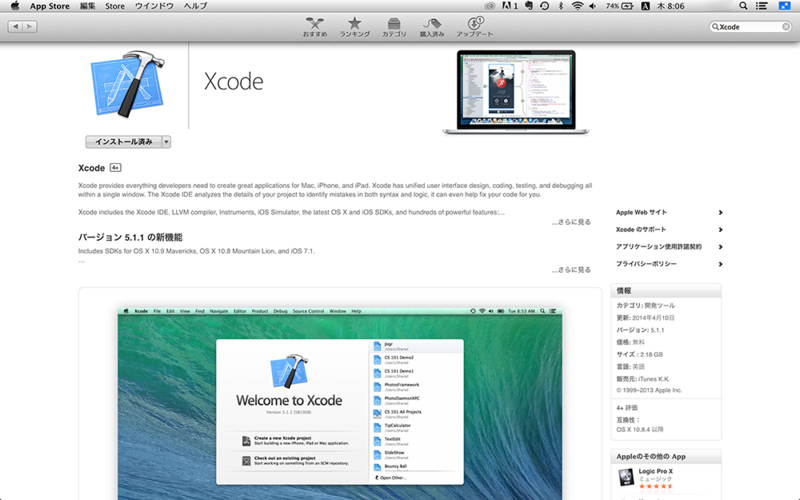Click the chevron next to アプリケーション使用許諾契約
Screen dimensions: 800x500
point(720,246)
